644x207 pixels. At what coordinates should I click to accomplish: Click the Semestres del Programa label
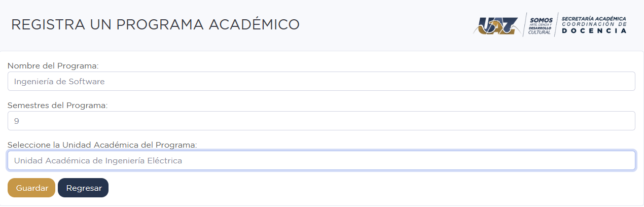(58, 105)
